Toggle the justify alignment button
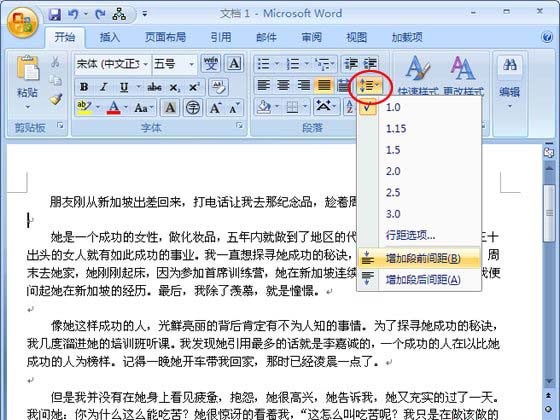 point(324,86)
